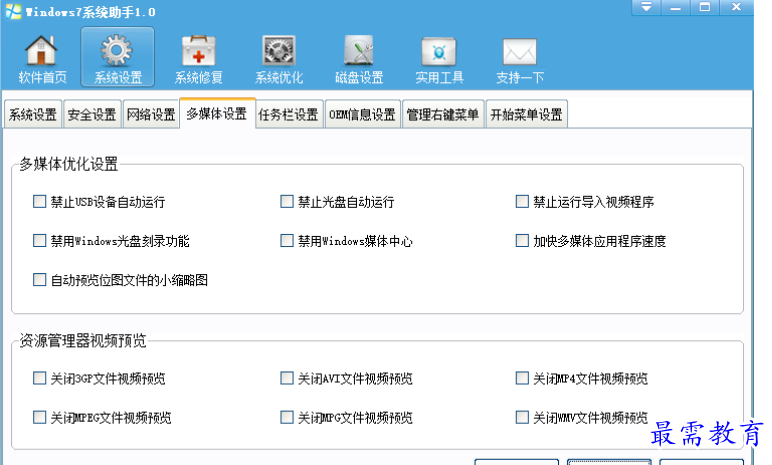Enable 禁止光盘自动运行 checkbox
Screen dimensions: 772x465
click(x=287, y=201)
